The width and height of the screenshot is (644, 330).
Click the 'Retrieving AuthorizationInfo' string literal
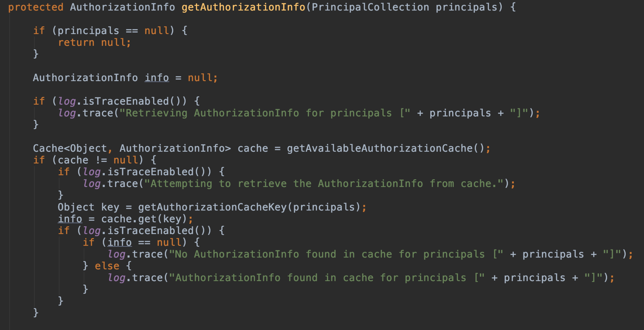coord(265,113)
